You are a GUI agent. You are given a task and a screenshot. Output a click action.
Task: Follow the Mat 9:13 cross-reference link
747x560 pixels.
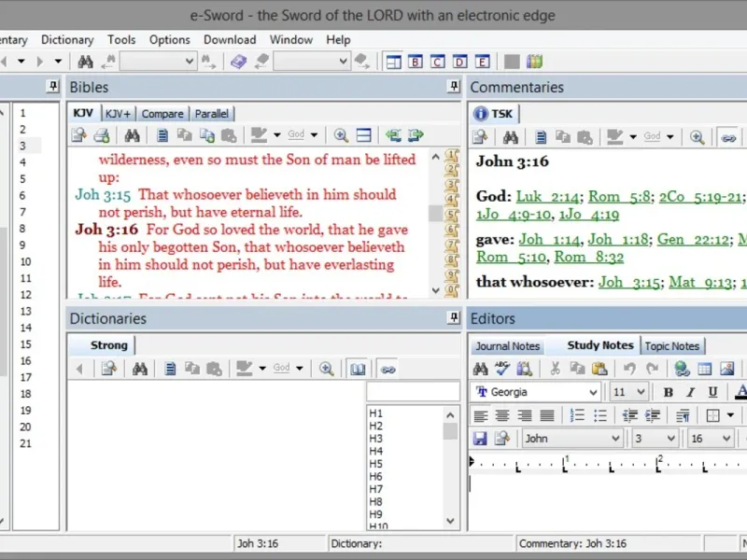point(699,283)
